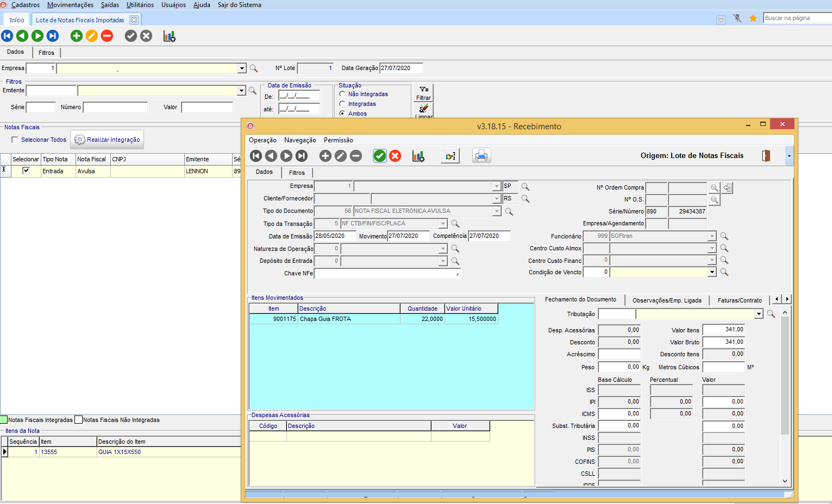Open the chart report icon in Recebimento toolbar

(418, 156)
